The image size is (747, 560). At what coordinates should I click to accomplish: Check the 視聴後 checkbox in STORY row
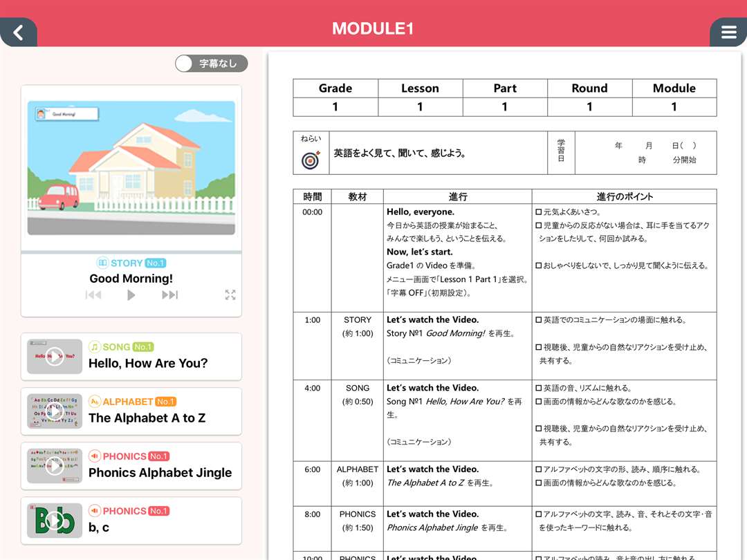(538, 347)
